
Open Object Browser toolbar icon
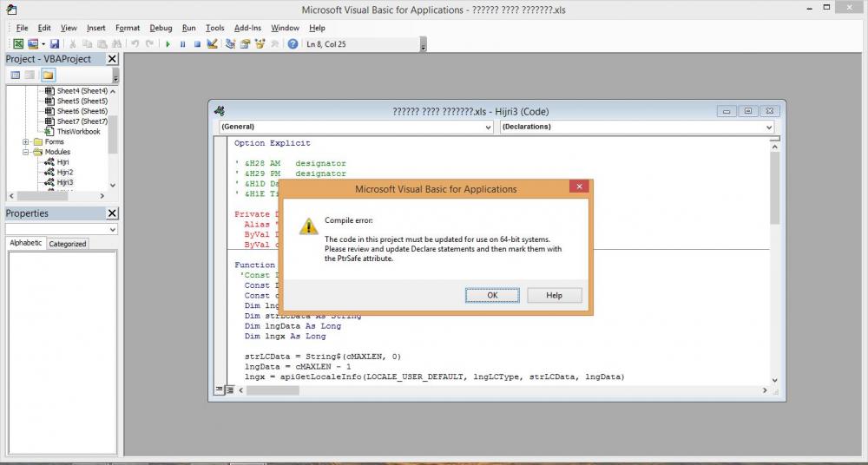click(260, 44)
